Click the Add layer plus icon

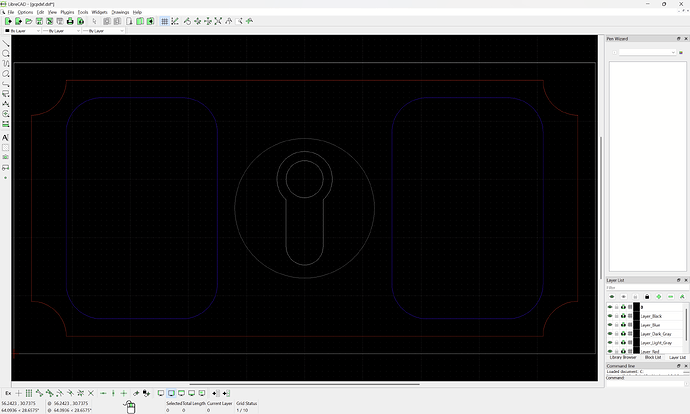coord(659,297)
